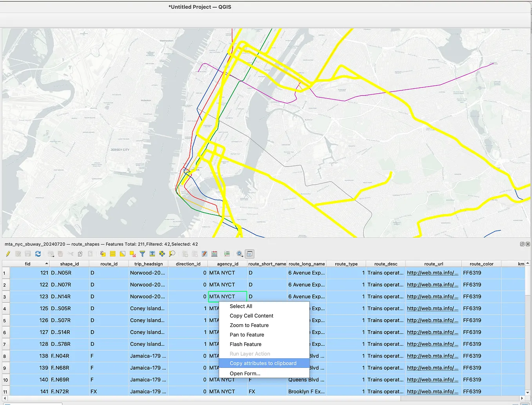Choose Copy attributes to clipboard
532x405 pixels.
click(263, 363)
